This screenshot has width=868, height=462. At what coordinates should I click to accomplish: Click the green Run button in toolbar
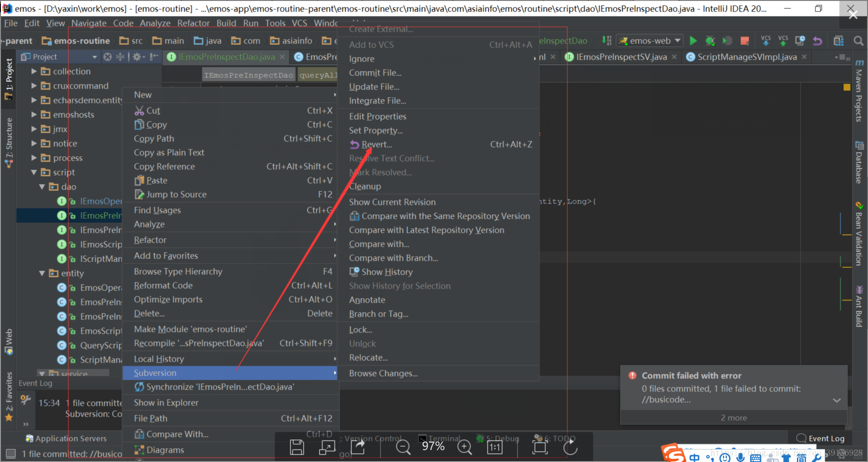[x=693, y=41]
